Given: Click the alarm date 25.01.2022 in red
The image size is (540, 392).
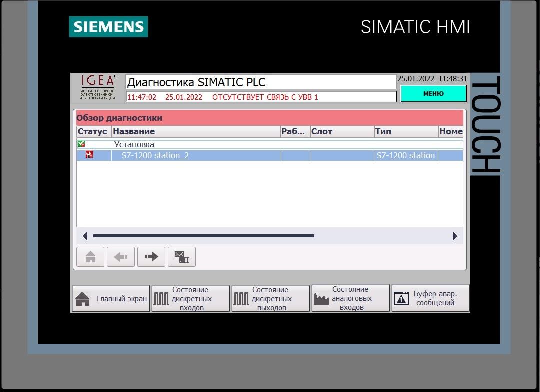Looking at the screenshot, I should tap(184, 97).
